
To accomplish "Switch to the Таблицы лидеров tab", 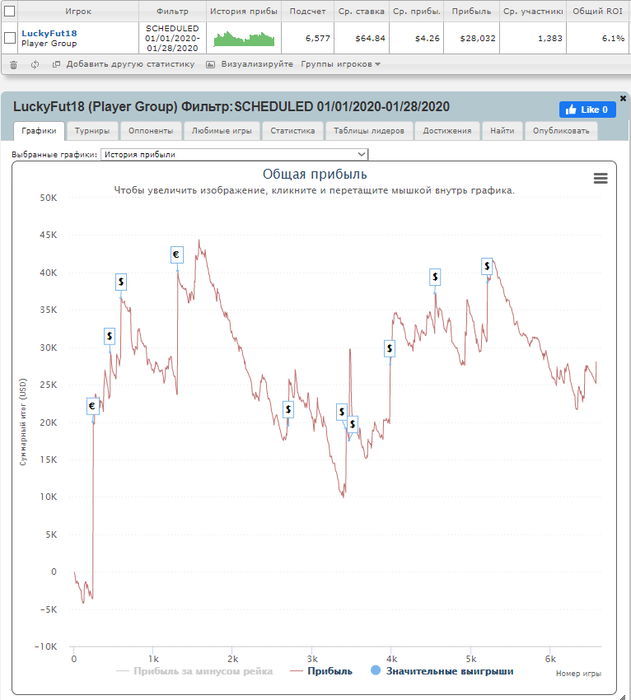I will coord(369,131).
